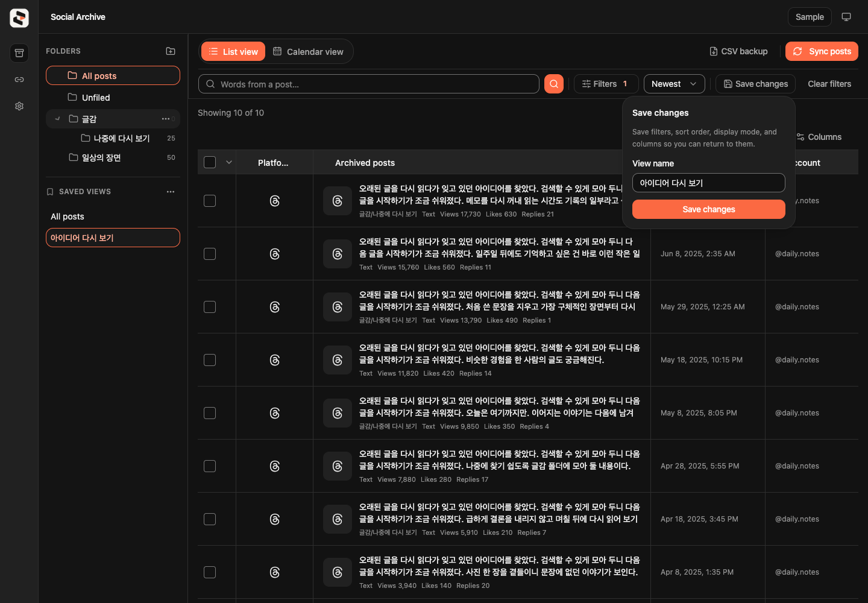The height and width of the screenshot is (603, 868).
Task: Click Threads platform icon in May 18 row
Action: click(275, 360)
